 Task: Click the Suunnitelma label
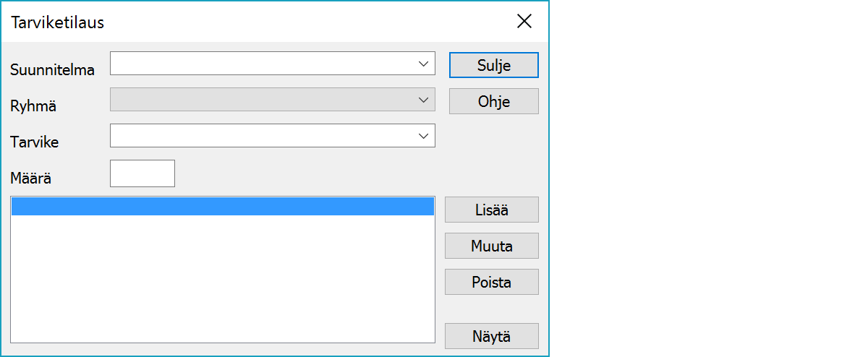click(52, 70)
